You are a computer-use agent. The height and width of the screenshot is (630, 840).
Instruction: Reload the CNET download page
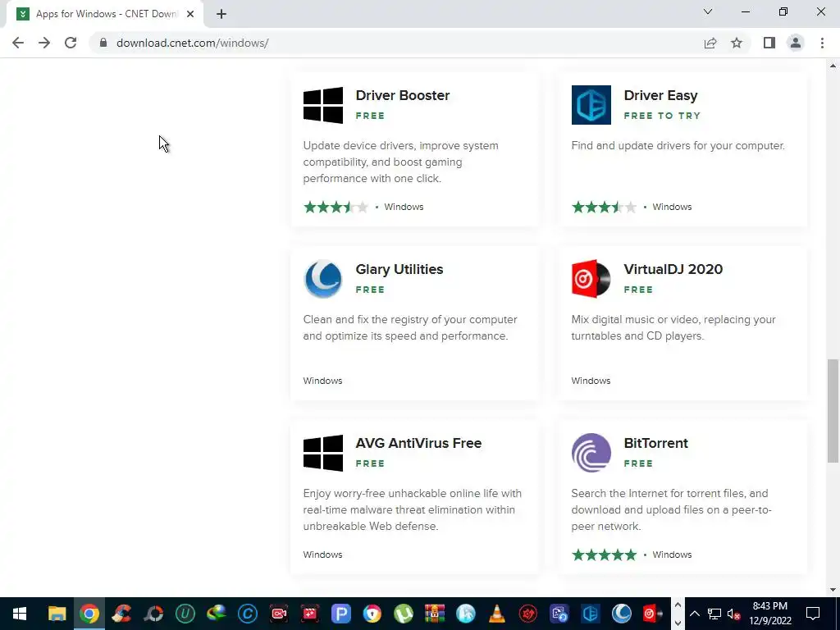[x=71, y=43]
